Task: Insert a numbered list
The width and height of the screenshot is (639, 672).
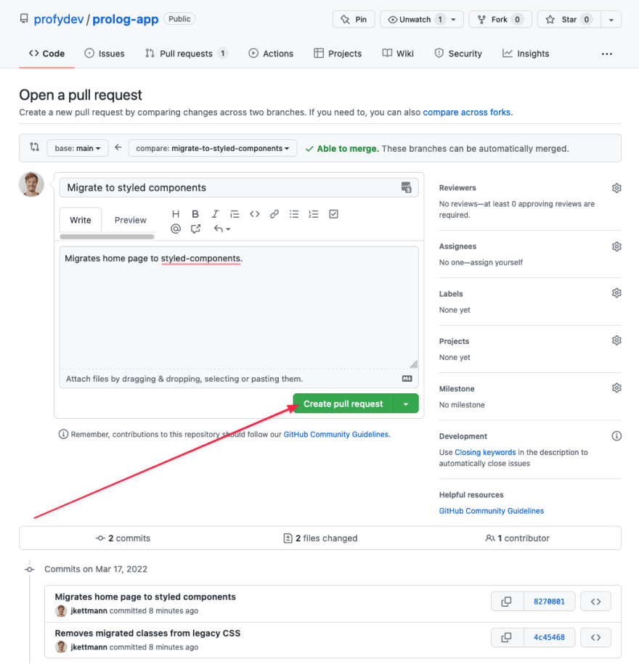Action: 314,214
